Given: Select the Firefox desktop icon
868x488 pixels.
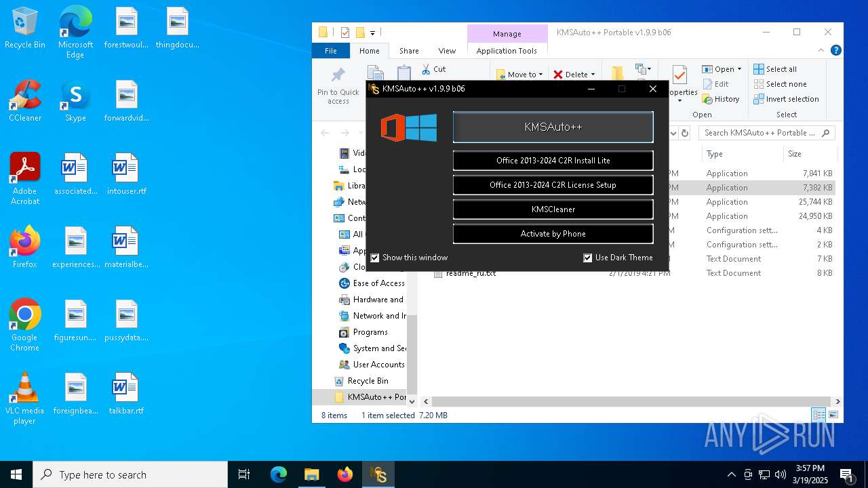Looking at the screenshot, I should (25, 247).
